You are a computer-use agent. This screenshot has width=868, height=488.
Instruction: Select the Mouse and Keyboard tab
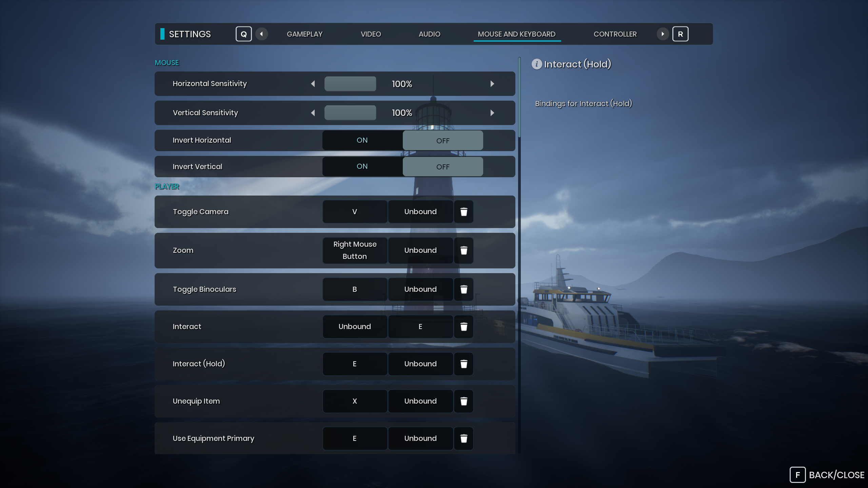click(517, 34)
